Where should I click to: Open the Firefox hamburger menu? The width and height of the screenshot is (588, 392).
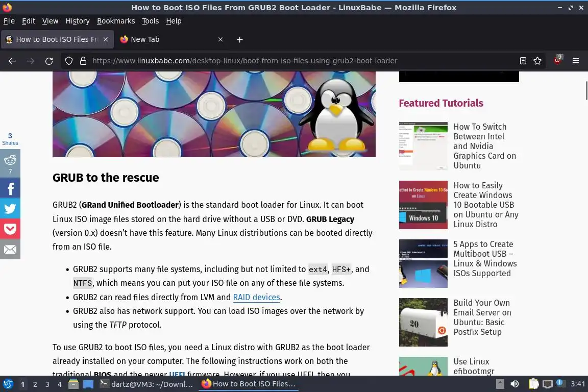[x=576, y=61]
